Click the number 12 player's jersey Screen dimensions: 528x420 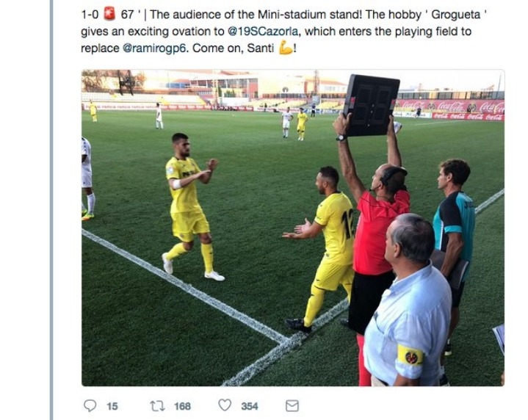pos(336,223)
